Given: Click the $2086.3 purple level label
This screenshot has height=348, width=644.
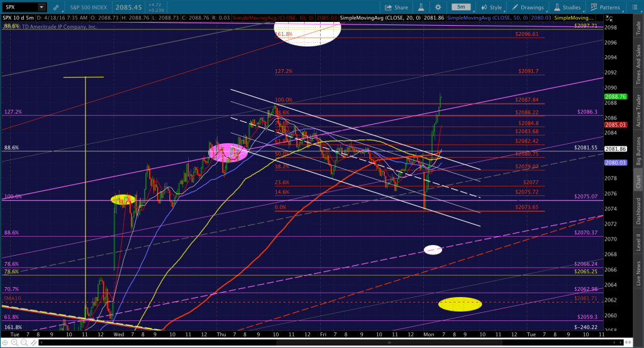Looking at the screenshot, I should click(587, 112).
